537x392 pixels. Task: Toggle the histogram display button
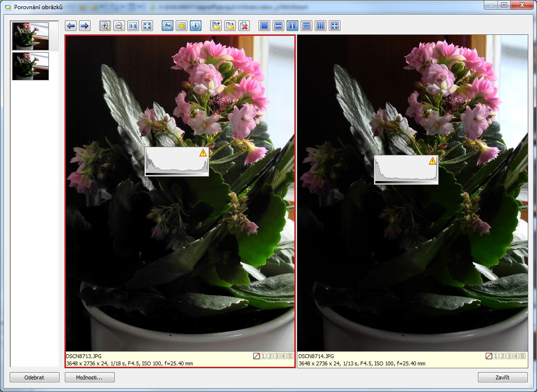click(x=168, y=26)
